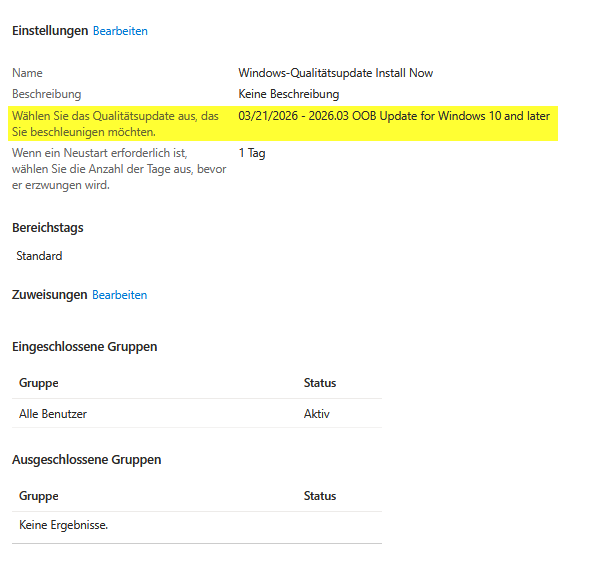Click the highlighted OOB Update for Windows 10 value
The width and height of the screenshot is (616, 564).
(x=394, y=117)
